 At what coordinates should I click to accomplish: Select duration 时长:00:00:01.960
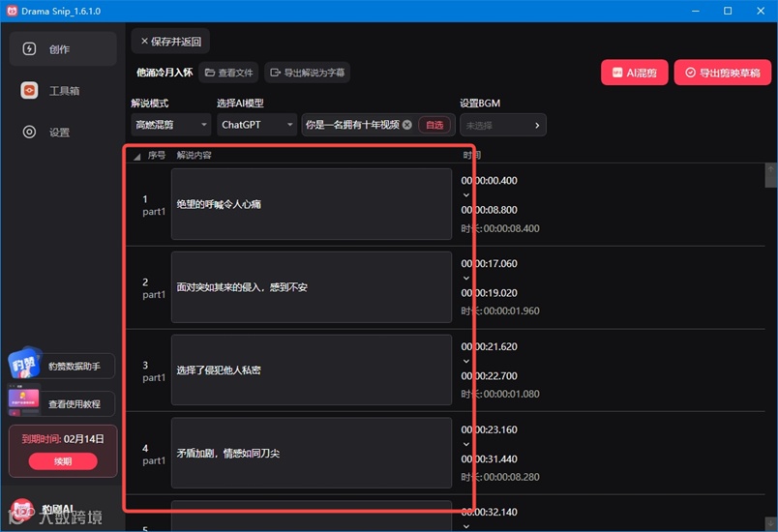point(500,310)
